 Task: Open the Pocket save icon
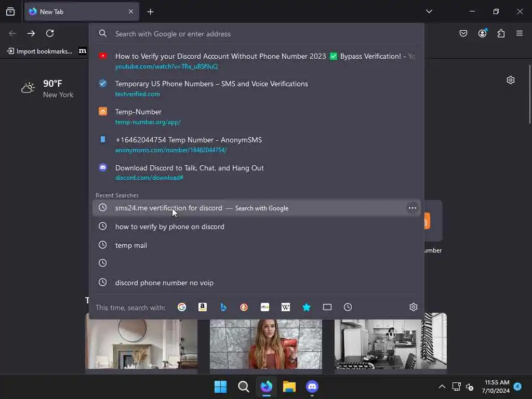463,33
